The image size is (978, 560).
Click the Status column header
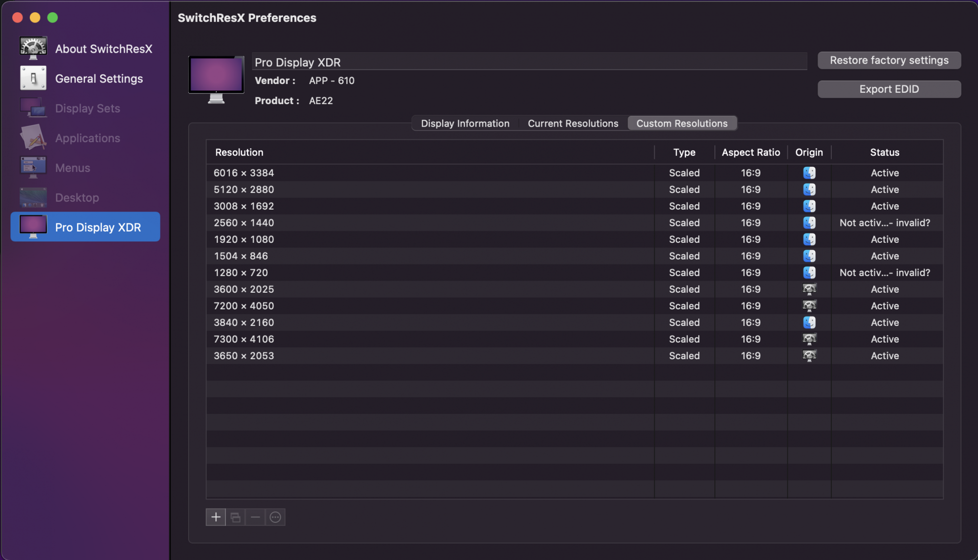coord(884,152)
